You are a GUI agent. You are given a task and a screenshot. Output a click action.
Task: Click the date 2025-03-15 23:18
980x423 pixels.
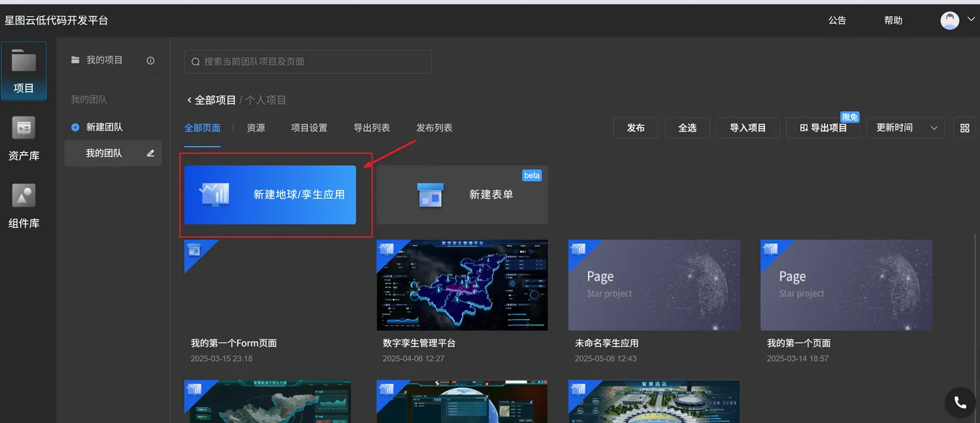tap(222, 359)
